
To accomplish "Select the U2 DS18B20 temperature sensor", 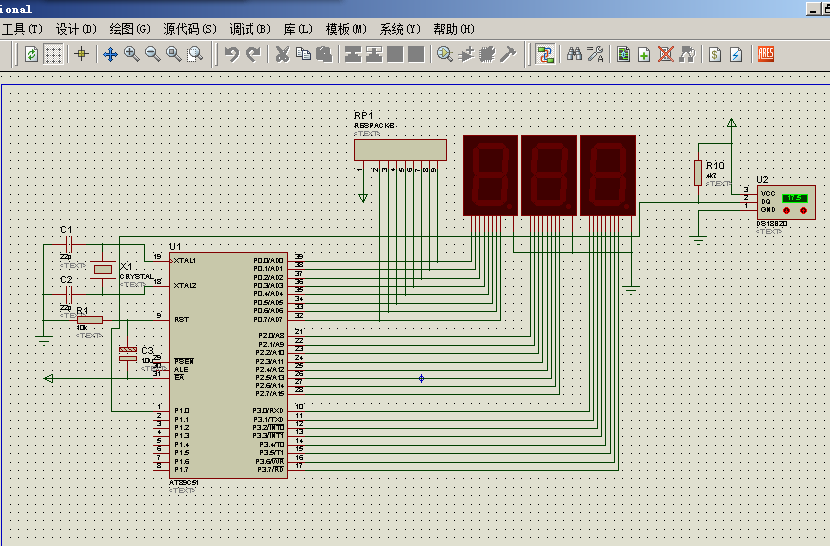I will tap(786, 202).
